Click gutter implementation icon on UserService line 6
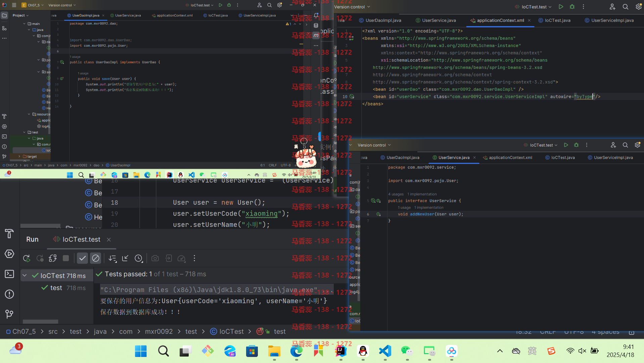This screenshot has width=644, height=363. (378, 214)
